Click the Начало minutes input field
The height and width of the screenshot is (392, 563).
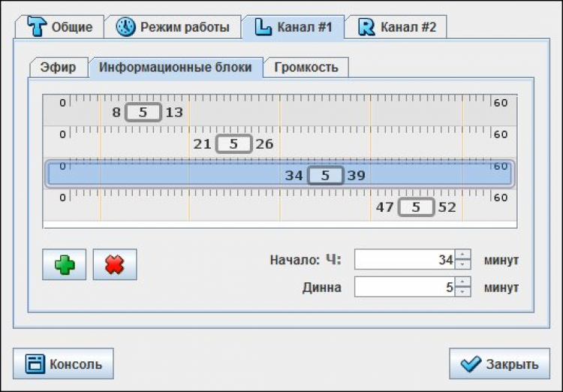click(x=405, y=260)
